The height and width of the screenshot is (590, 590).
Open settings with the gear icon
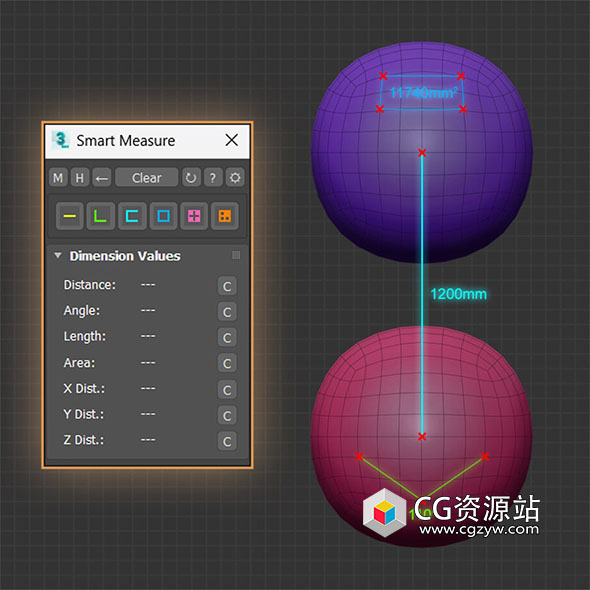235,178
